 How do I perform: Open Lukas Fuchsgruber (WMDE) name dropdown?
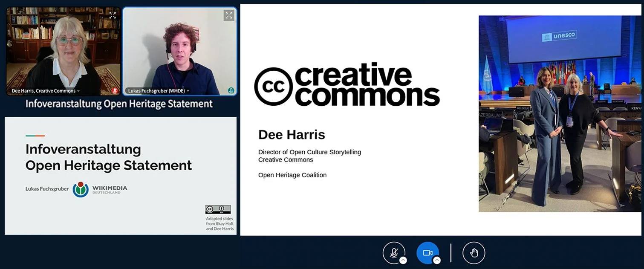click(159, 91)
